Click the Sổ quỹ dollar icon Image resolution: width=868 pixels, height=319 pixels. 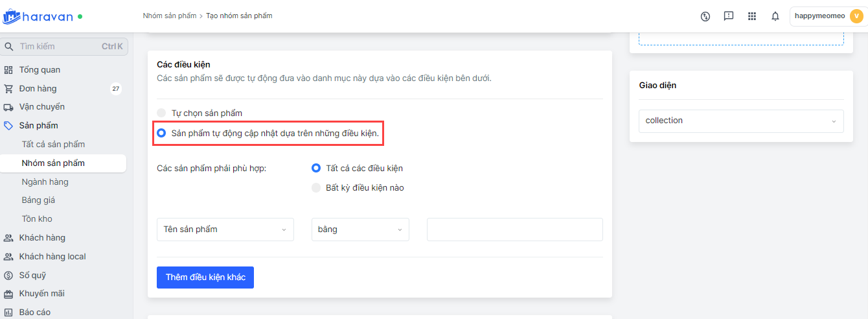(x=8, y=275)
